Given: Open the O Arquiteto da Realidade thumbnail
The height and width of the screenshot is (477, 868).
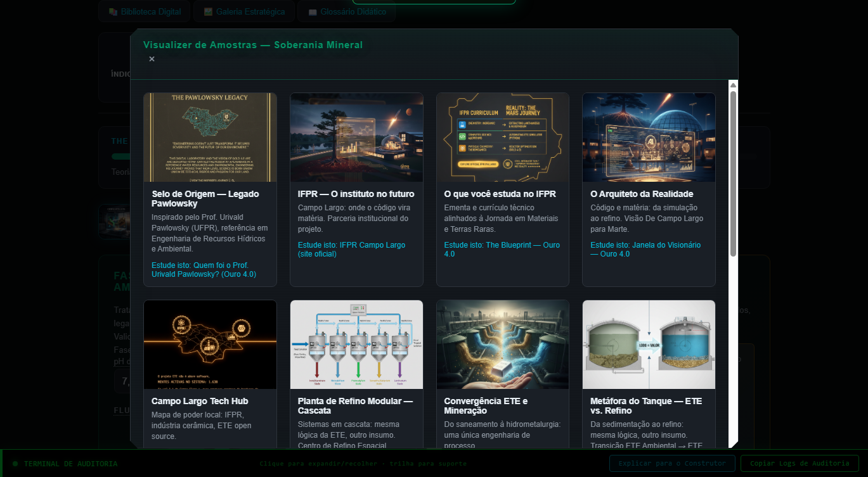Looking at the screenshot, I should pyautogui.click(x=649, y=137).
